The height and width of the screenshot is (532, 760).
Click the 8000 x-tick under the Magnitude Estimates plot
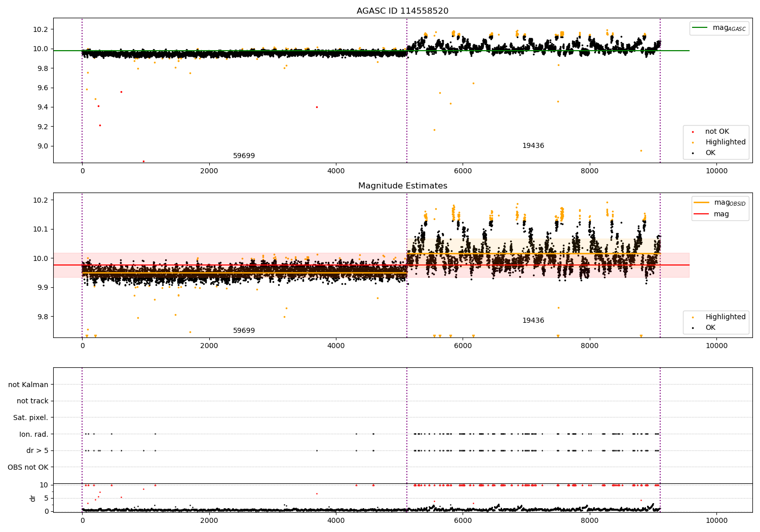590,346
